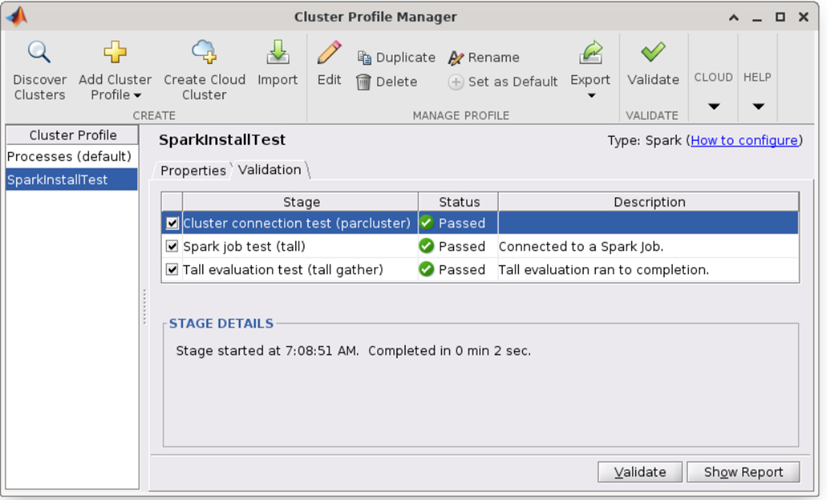Expand the HELP section arrow
Screen dimensions: 828x500
[x=758, y=106]
